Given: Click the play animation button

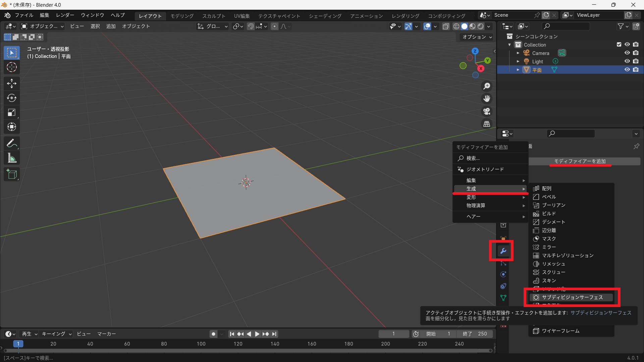Looking at the screenshot, I should click(x=257, y=334).
